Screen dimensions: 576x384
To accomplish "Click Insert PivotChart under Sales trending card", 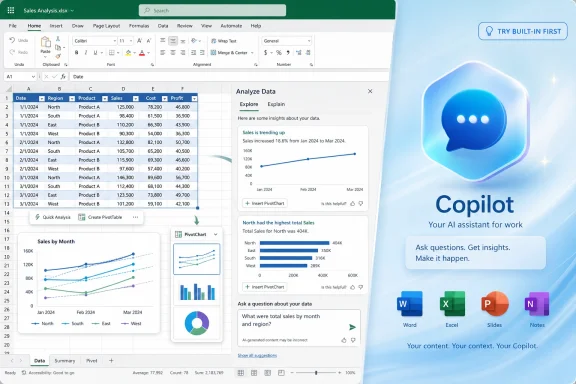I will (x=265, y=203).
